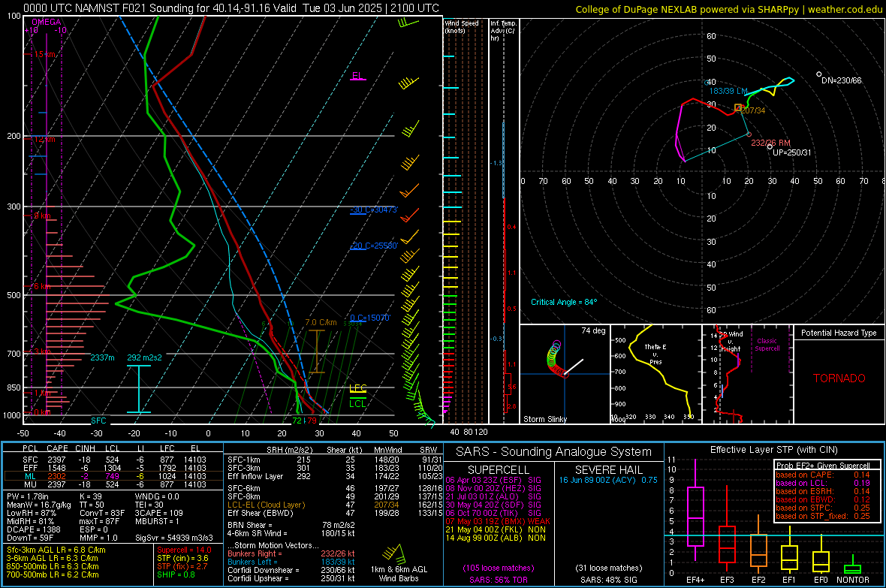
Task: Click the 'SARS: 56% TOR' result
Action: (x=498, y=580)
